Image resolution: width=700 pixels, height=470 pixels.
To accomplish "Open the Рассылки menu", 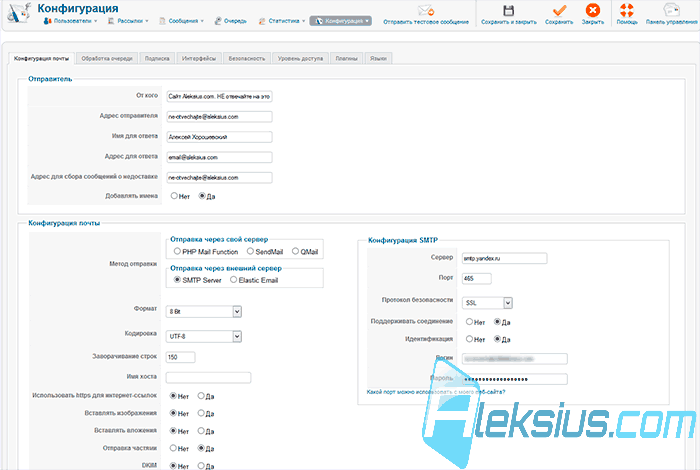I will pyautogui.click(x=128, y=21).
